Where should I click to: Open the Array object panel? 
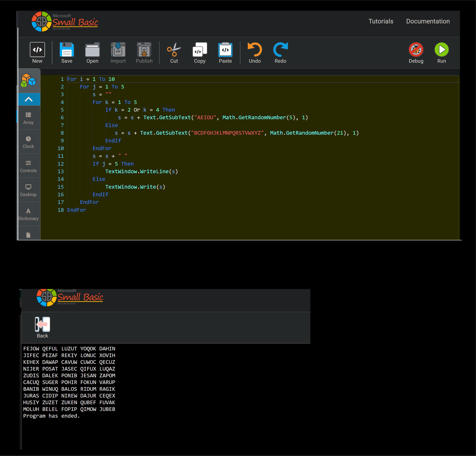pos(29,118)
